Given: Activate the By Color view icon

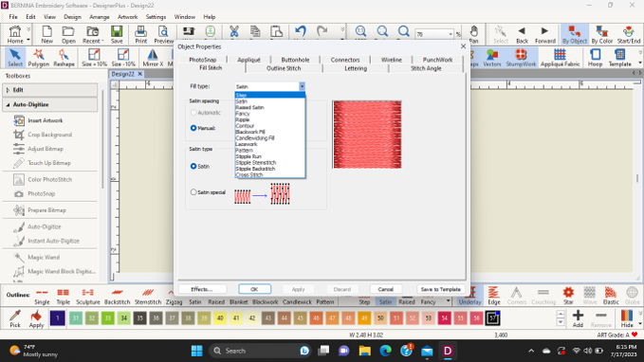Looking at the screenshot, I should pos(601,34).
